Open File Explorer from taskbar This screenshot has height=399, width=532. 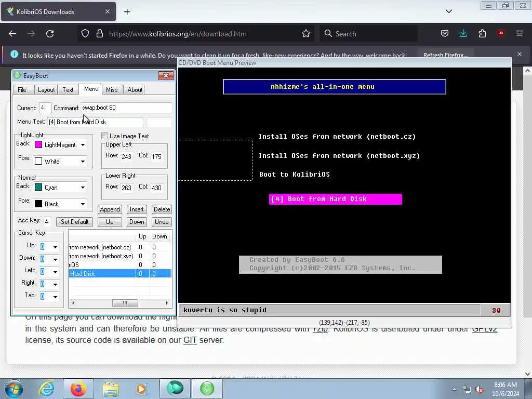tap(110, 389)
